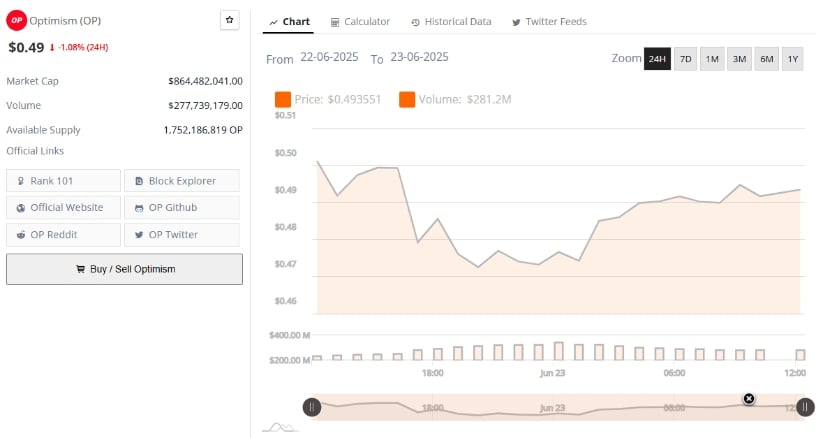
Task: Click the globe icon beside Official Website
Action: pos(21,208)
